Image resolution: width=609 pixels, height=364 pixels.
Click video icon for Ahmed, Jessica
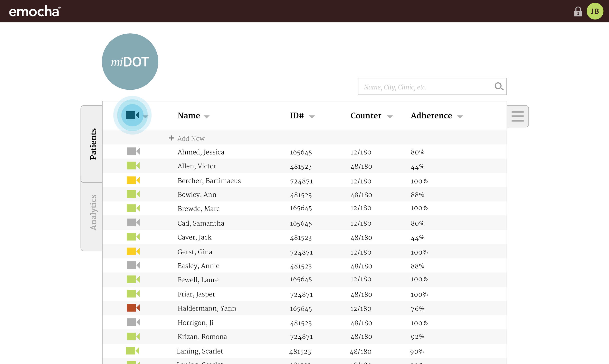(x=133, y=151)
